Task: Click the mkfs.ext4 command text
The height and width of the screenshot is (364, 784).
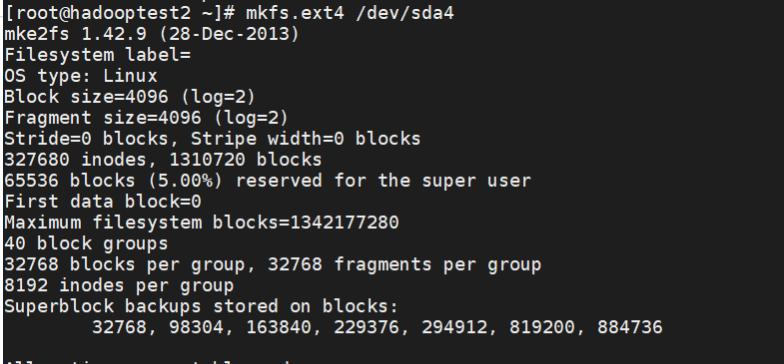Action: pyautogui.click(x=294, y=13)
